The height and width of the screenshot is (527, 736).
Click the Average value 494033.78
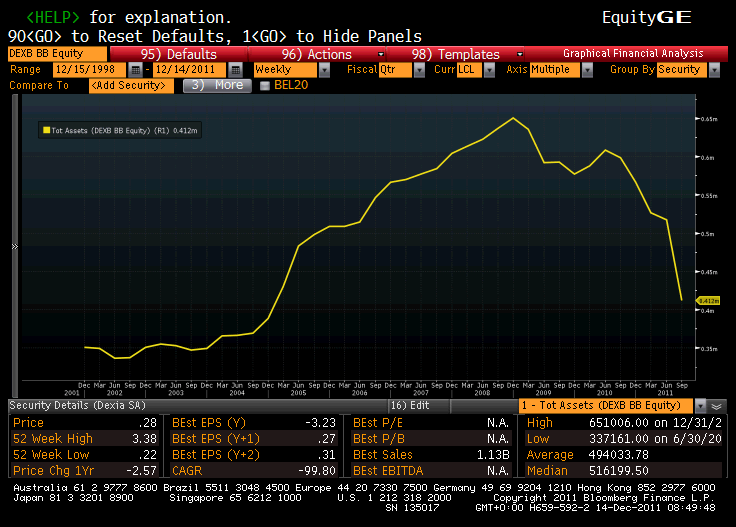[x=619, y=455]
